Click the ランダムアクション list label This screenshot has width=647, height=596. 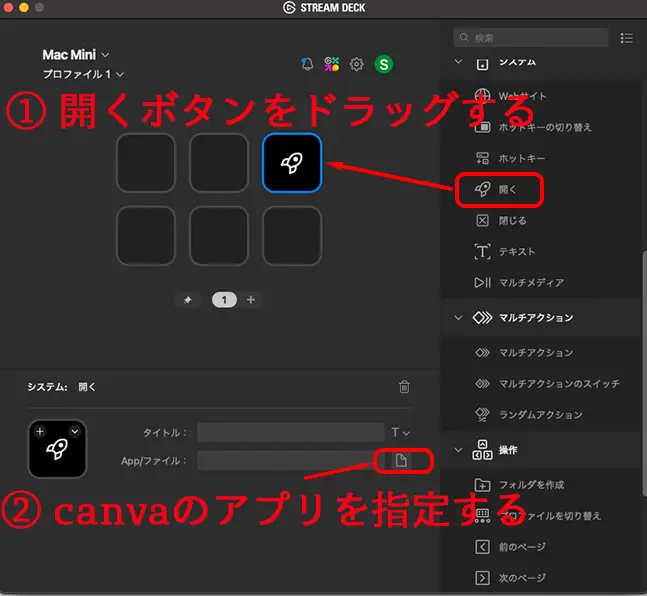541,414
